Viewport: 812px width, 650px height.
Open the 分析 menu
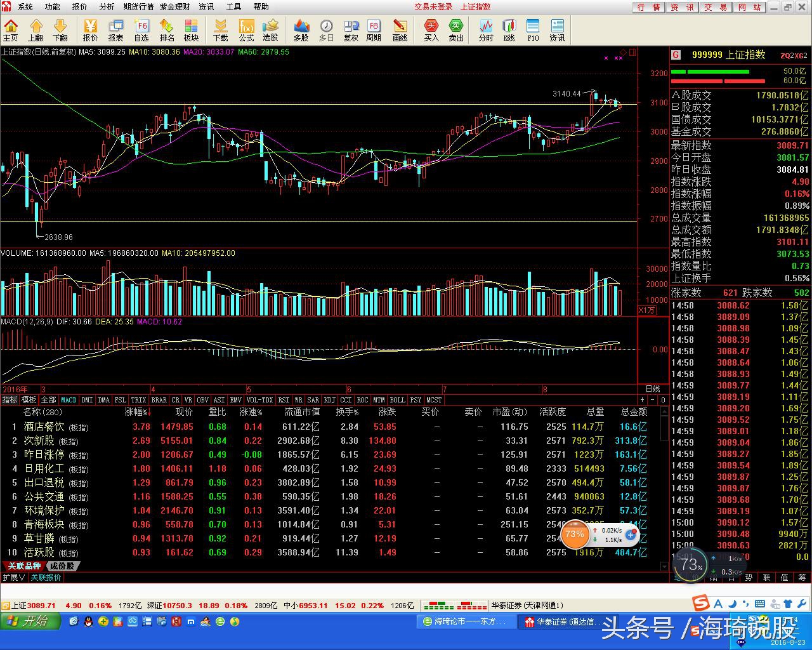107,7
